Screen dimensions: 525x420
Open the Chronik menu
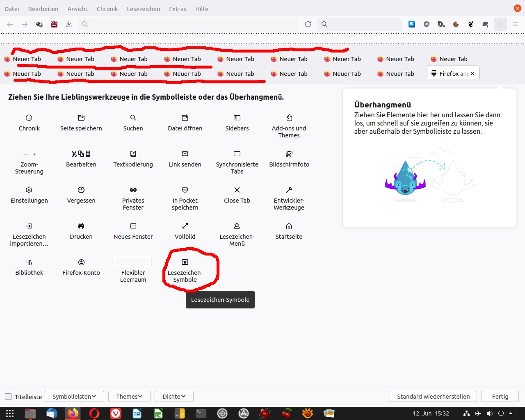[x=107, y=9]
